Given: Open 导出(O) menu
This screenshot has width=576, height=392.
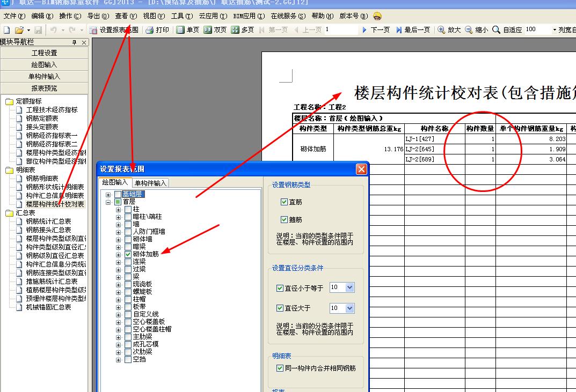Looking at the screenshot, I should click(98, 16).
